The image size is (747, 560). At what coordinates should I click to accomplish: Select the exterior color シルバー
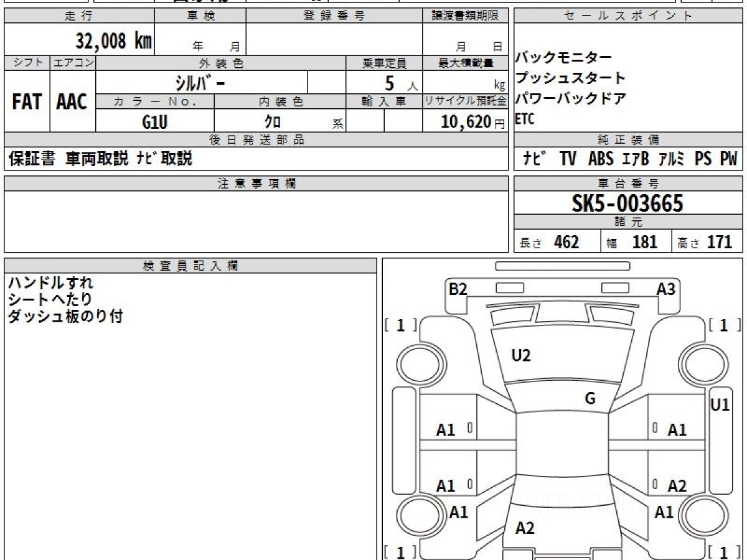click(x=200, y=82)
